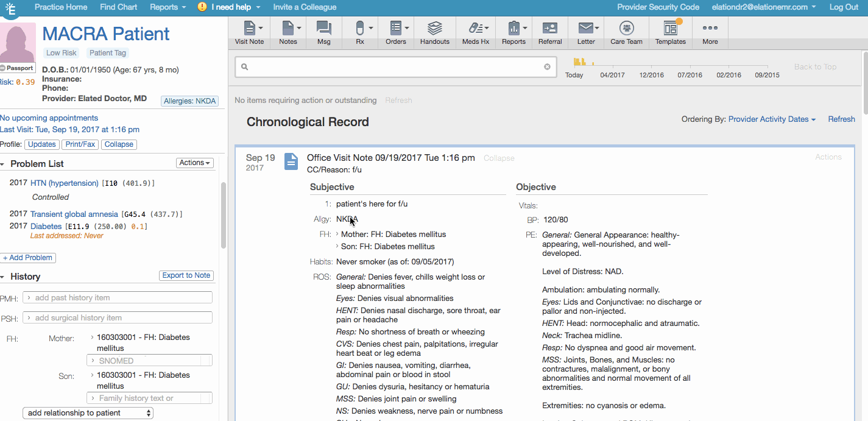Expand Mother 160303001 history entry
Image resolution: width=868 pixels, height=421 pixels.
click(92, 337)
